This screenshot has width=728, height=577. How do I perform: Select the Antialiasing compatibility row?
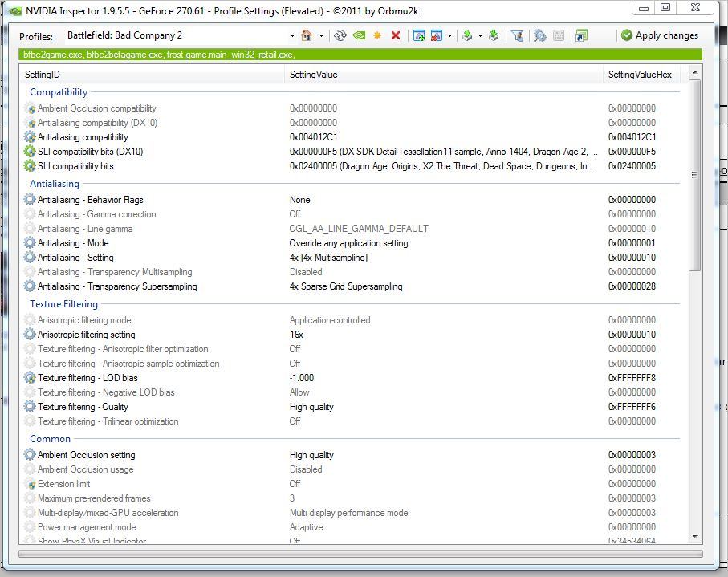[351, 137]
